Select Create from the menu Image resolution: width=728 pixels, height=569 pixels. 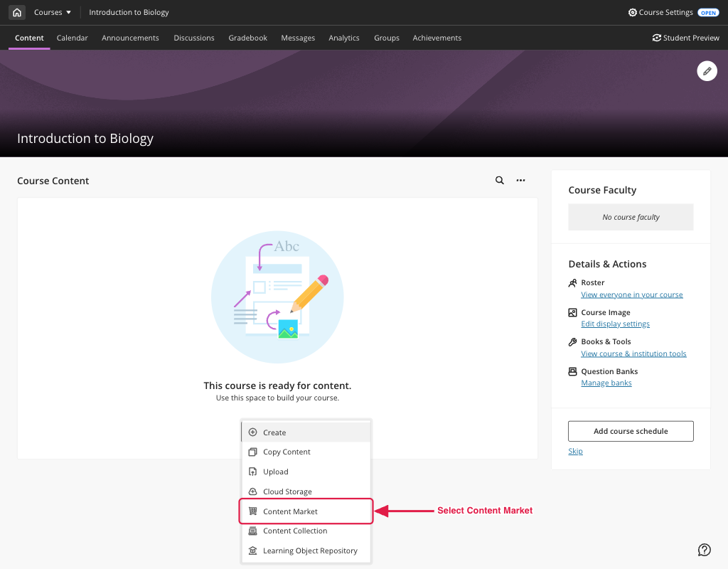coord(306,432)
